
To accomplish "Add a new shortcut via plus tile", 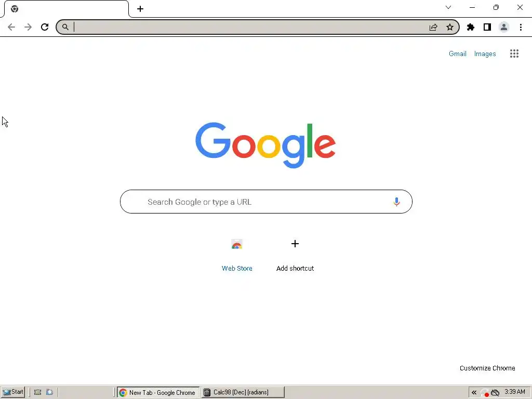I will (295, 244).
